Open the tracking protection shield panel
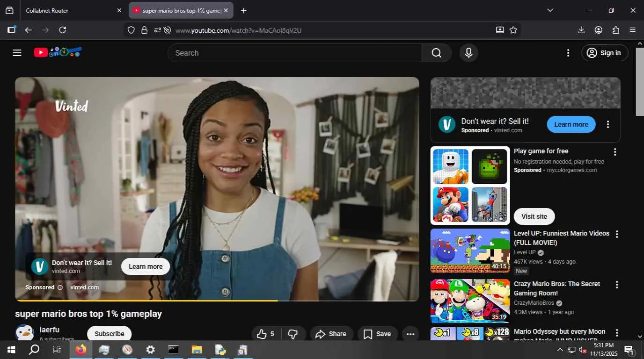 tap(131, 30)
